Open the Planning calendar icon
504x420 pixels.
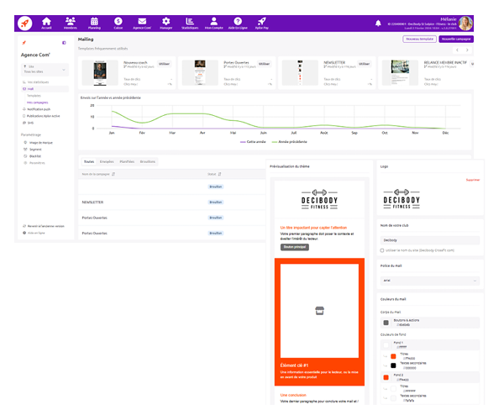(94, 22)
